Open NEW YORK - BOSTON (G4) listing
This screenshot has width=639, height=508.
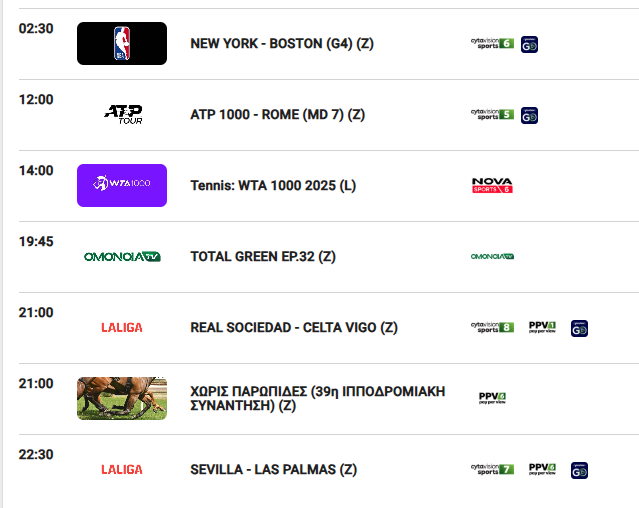tap(282, 44)
